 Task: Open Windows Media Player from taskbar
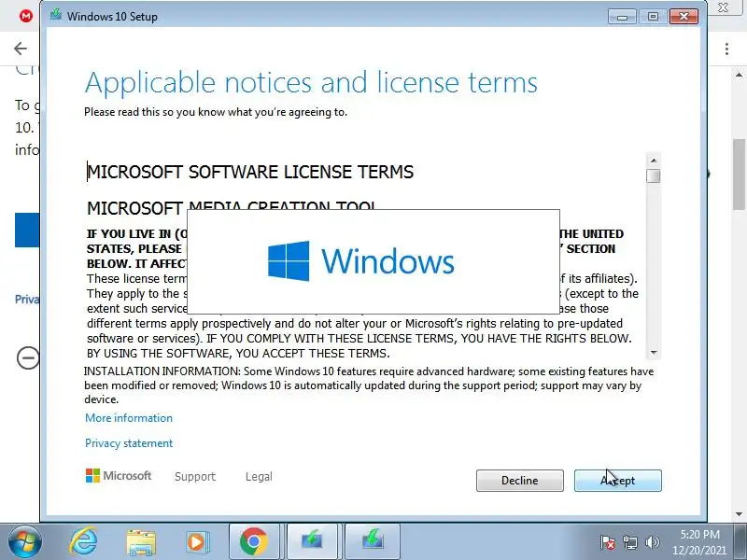tap(197, 542)
